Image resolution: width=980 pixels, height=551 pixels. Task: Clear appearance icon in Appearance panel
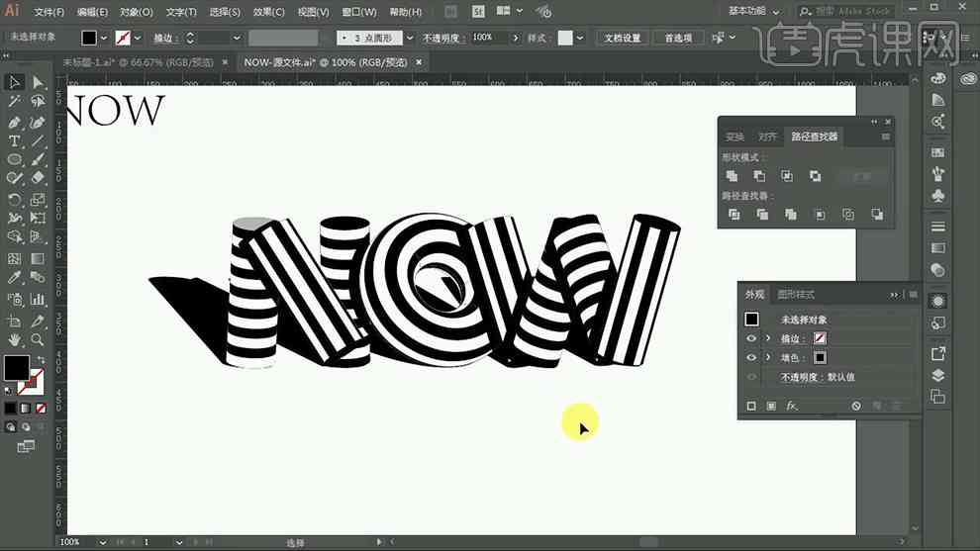click(856, 406)
